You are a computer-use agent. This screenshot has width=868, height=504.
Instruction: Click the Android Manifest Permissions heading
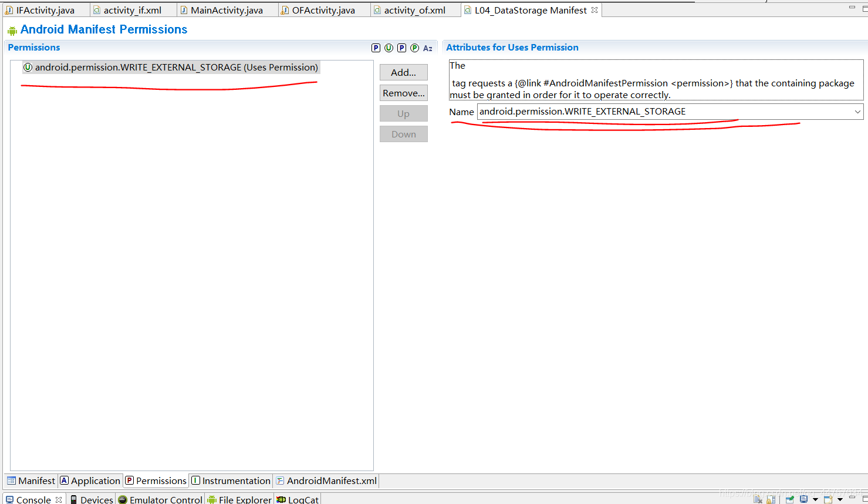(x=104, y=29)
